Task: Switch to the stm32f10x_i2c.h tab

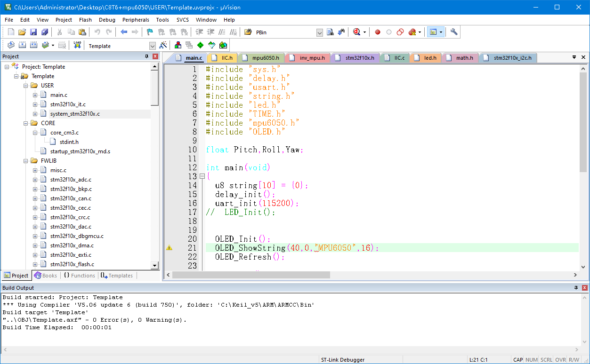Action: coord(508,58)
